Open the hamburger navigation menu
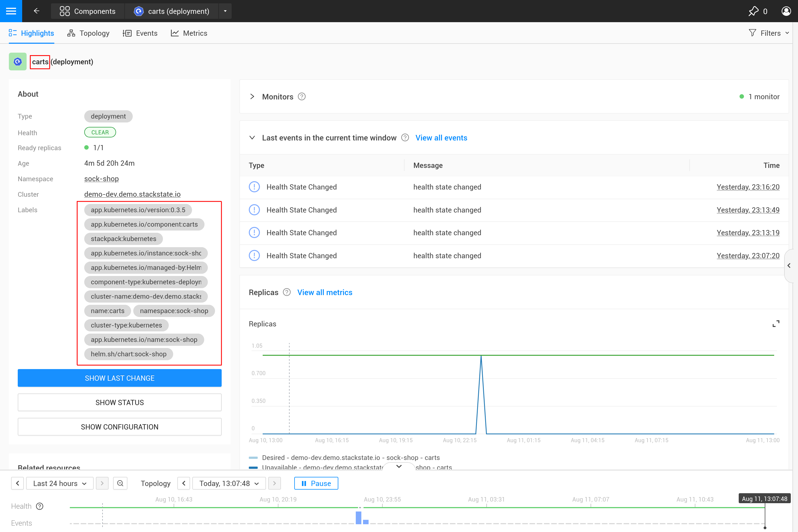The height and width of the screenshot is (532, 798). (x=11, y=11)
